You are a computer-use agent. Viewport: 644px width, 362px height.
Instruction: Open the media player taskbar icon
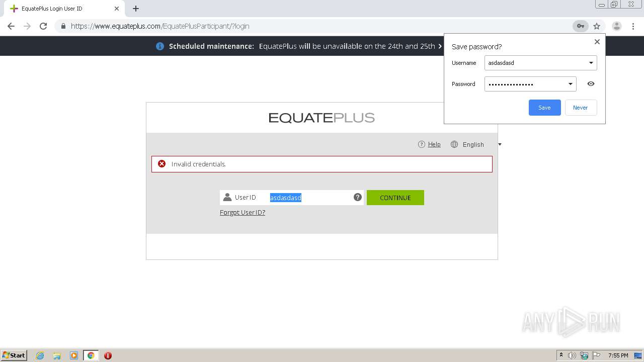(x=74, y=355)
